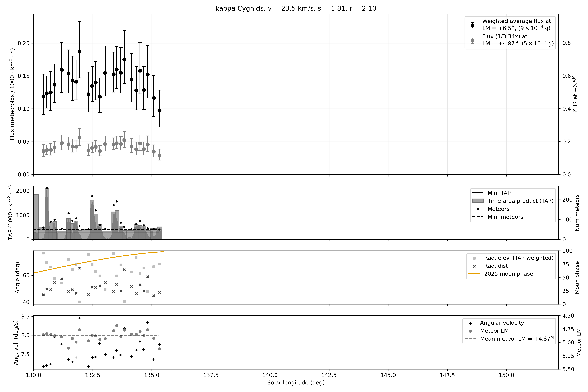This screenshot has height=392, width=588.
Task: Click the '2000' TAP axis tick label
Action: (23, 191)
